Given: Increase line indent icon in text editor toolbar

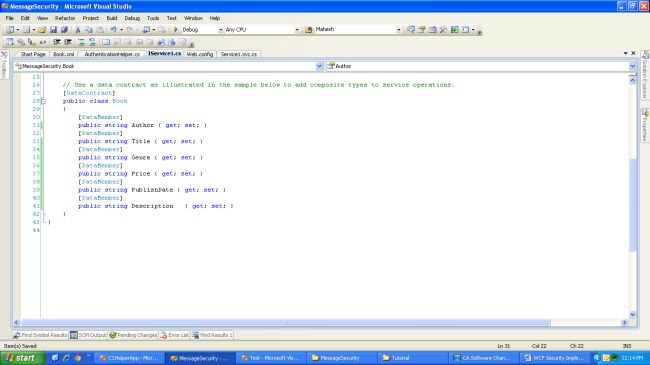Looking at the screenshot, I should click(68, 42).
